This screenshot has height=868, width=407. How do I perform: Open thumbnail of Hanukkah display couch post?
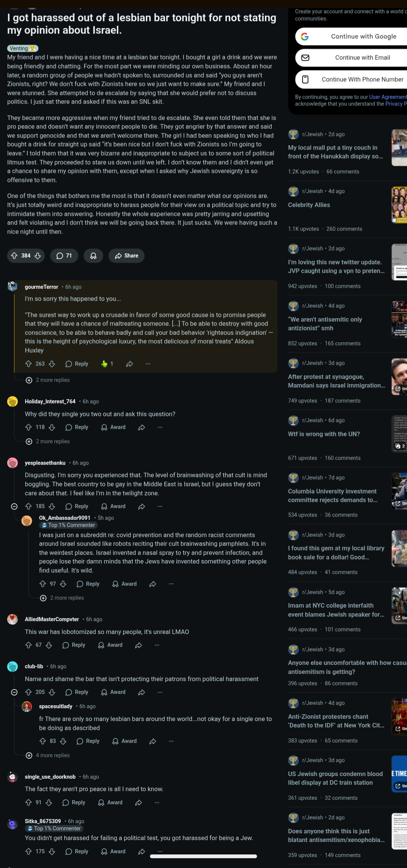coord(399,148)
